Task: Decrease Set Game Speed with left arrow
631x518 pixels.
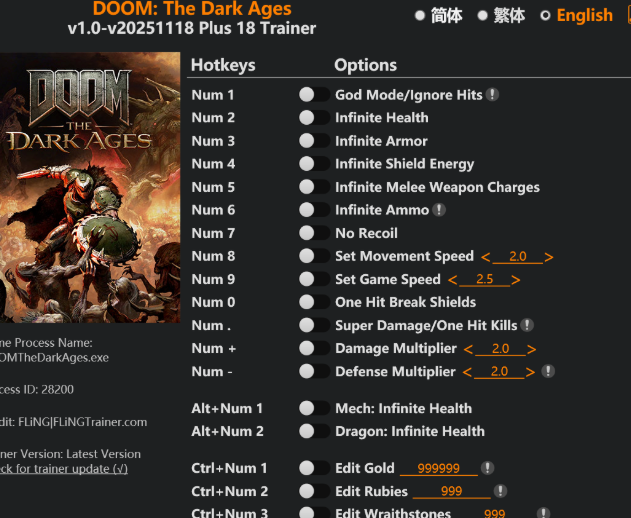Action: click(453, 280)
